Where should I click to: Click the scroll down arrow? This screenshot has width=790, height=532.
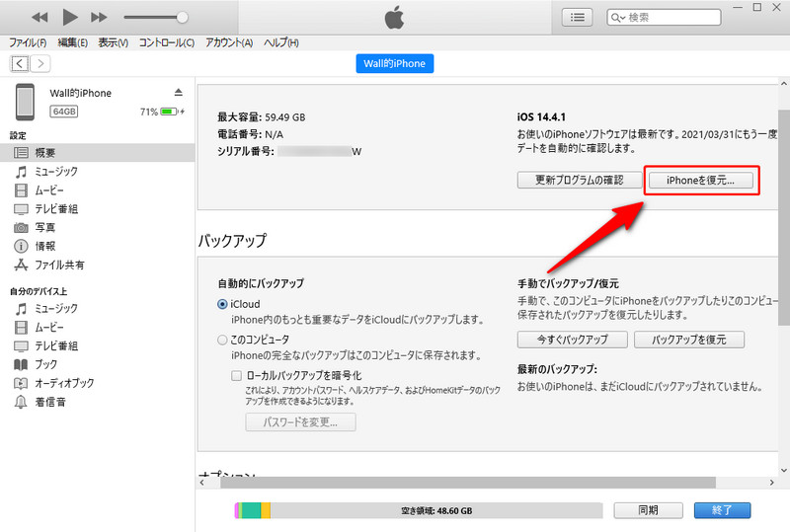coord(784,470)
